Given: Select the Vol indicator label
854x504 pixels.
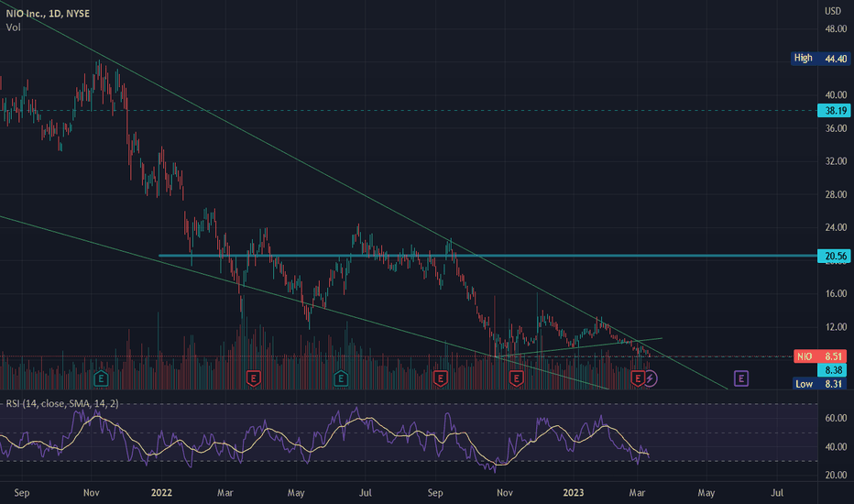Looking at the screenshot, I should (x=13, y=27).
